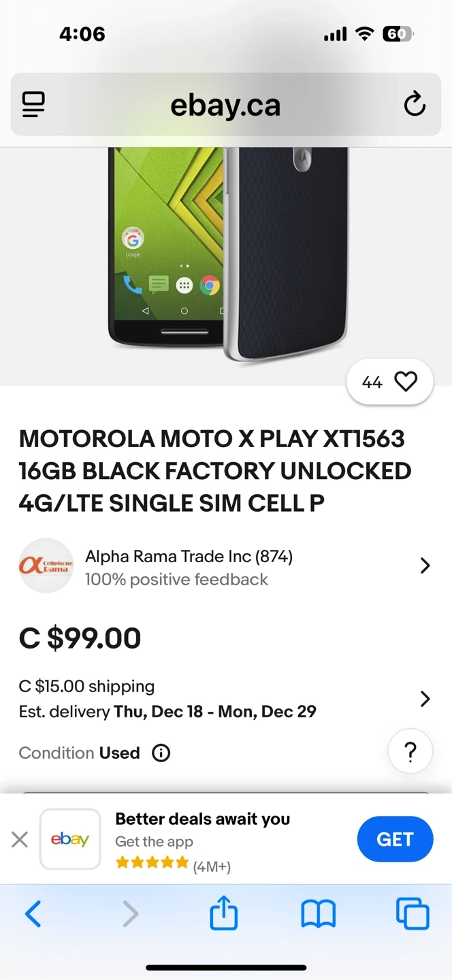Viewport: 452px width, 980px height.
Task: Show condition info icon next to Used
Action: pyautogui.click(x=161, y=753)
